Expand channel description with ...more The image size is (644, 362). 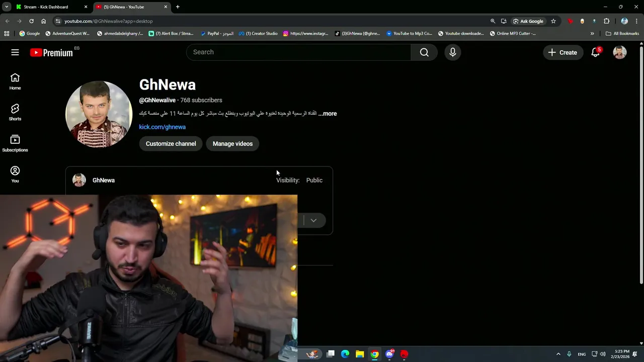(328, 114)
